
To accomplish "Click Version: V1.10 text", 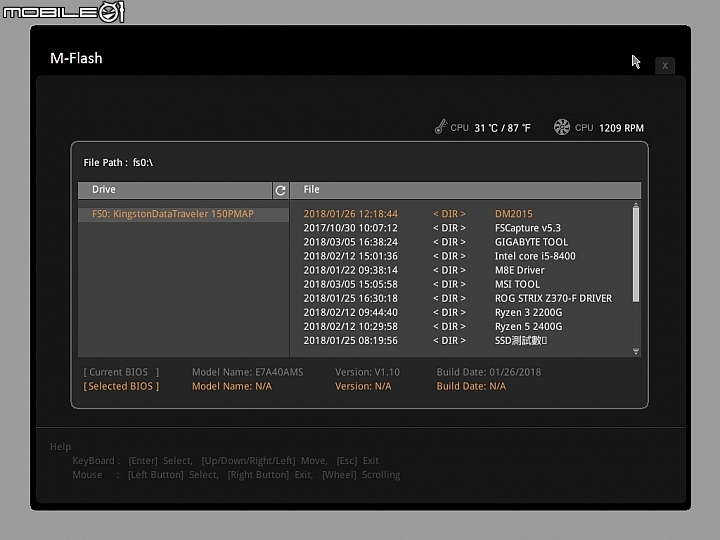I will (367, 372).
